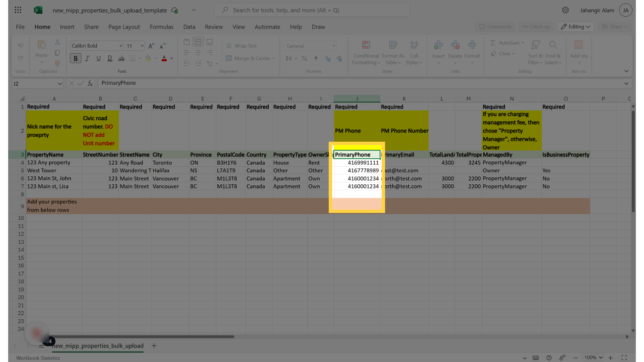Open the File menu
Image resolution: width=644 pixels, height=362 pixels.
coord(20,27)
